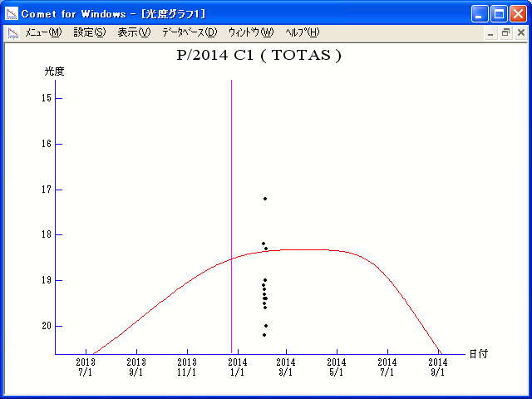The height and width of the screenshot is (399, 532).
Task: Click the 日付 axis label
Action: pyautogui.click(x=479, y=354)
